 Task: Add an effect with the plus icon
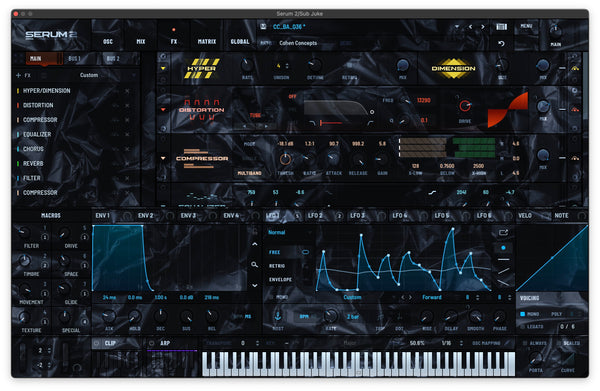pos(18,75)
